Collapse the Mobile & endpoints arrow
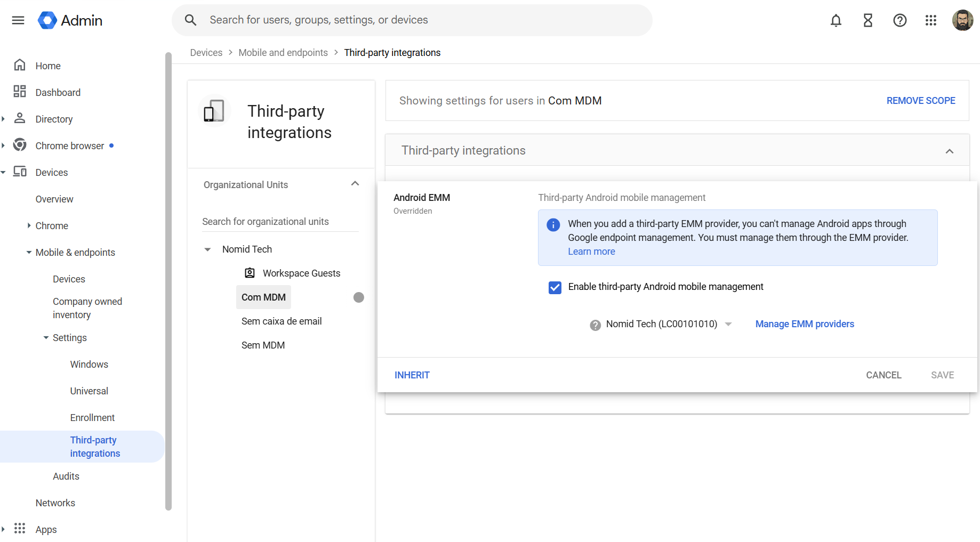980x542 pixels. point(29,252)
